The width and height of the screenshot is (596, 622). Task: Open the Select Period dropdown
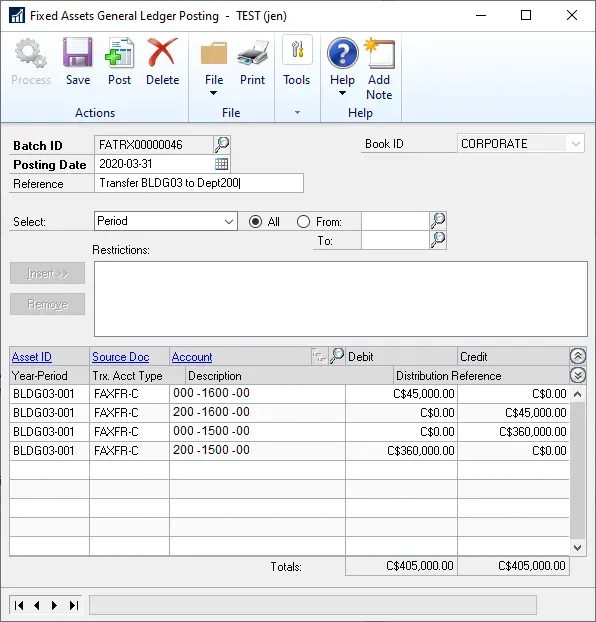[x=166, y=221]
